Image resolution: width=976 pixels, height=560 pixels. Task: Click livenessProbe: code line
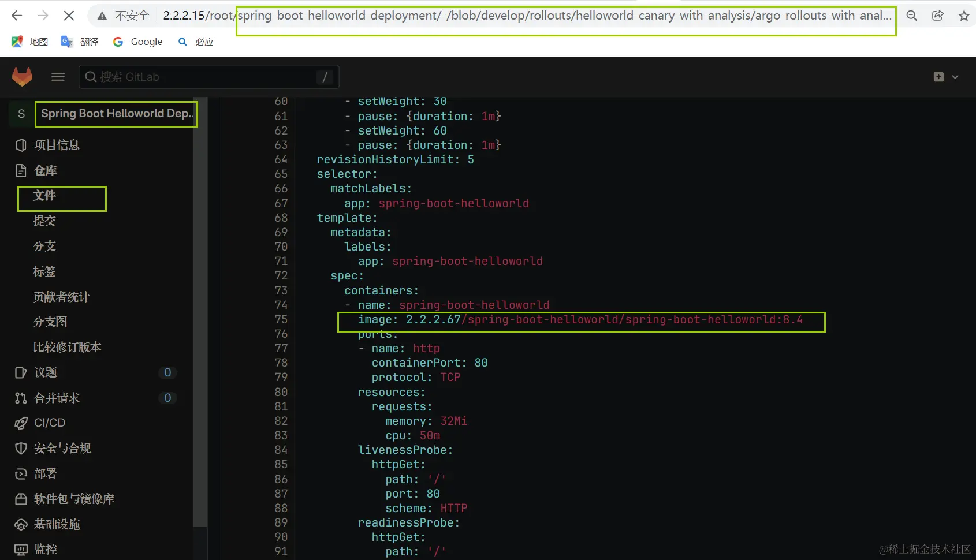[405, 450]
